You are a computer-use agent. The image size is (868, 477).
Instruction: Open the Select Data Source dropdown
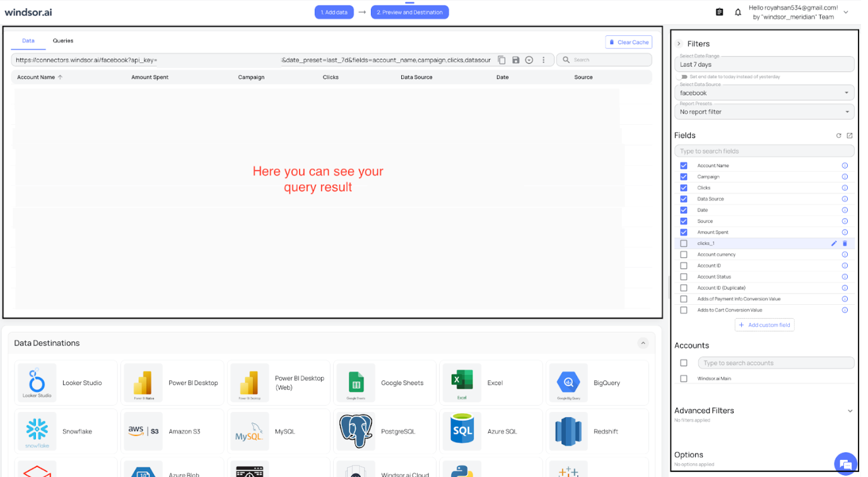tap(764, 93)
